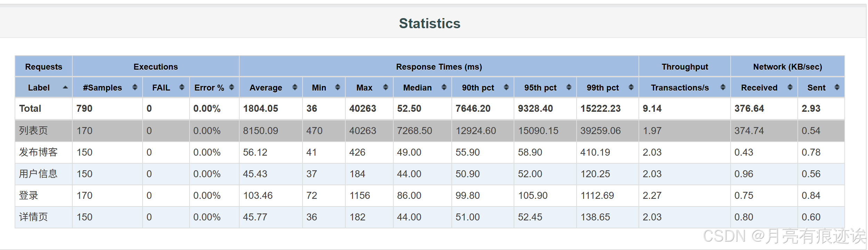Click the Label column header text
Viewport: 868px width, 250px height.
point(39,88)
